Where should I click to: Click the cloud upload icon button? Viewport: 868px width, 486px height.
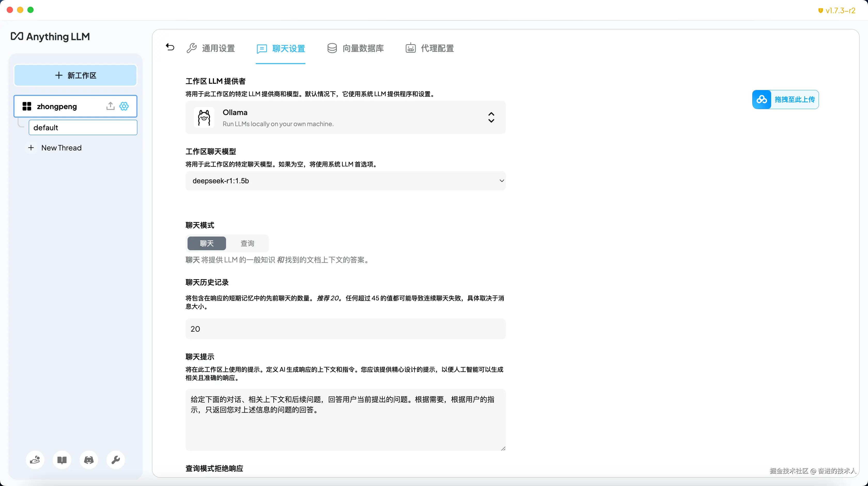click(762, 100)
